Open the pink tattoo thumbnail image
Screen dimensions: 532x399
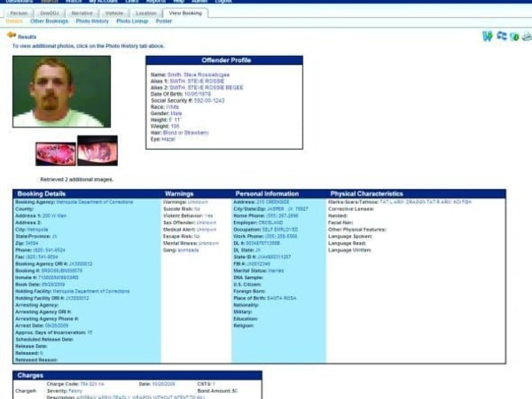pos(56,151)
